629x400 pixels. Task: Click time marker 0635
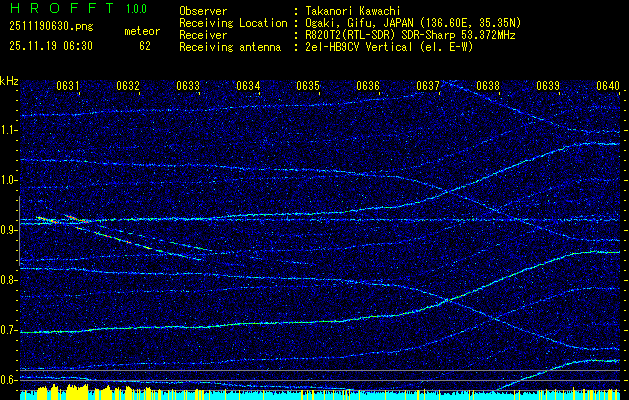tap(308, 85)
